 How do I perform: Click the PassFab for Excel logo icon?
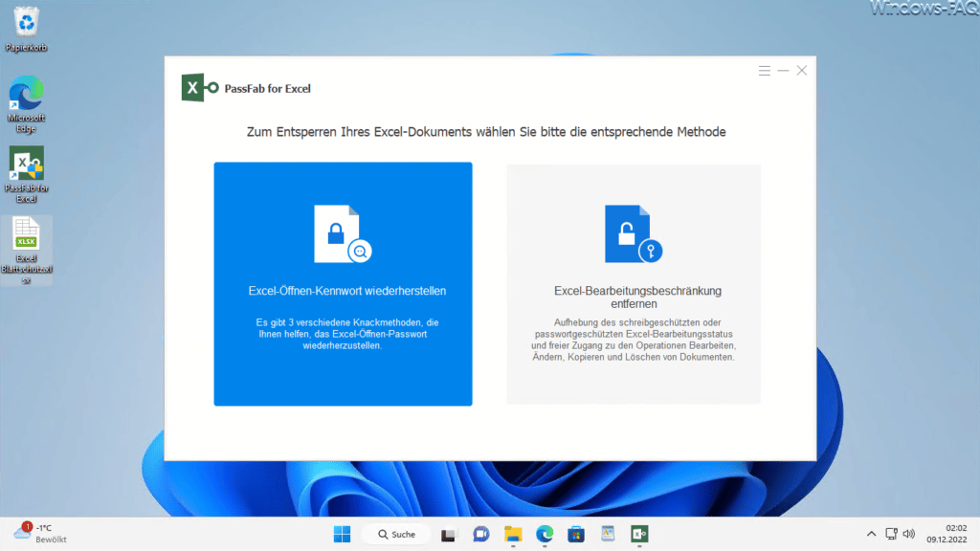199,87
